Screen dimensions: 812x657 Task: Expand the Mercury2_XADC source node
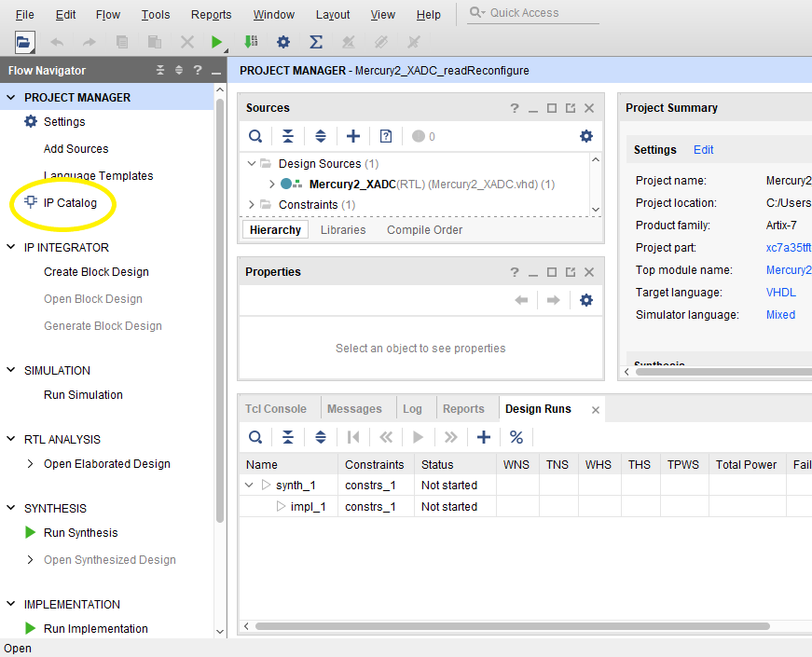272,184
